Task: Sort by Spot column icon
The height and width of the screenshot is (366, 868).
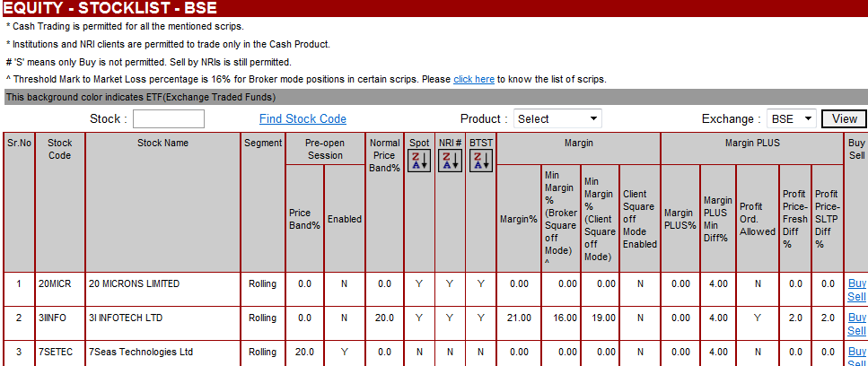Action: (419, 161)
